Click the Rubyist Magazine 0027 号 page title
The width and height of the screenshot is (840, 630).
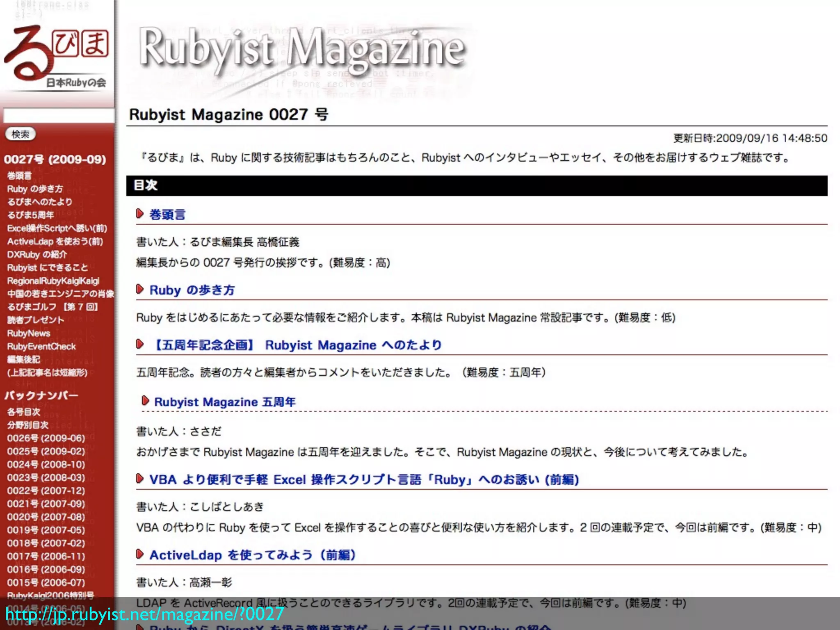228,114
